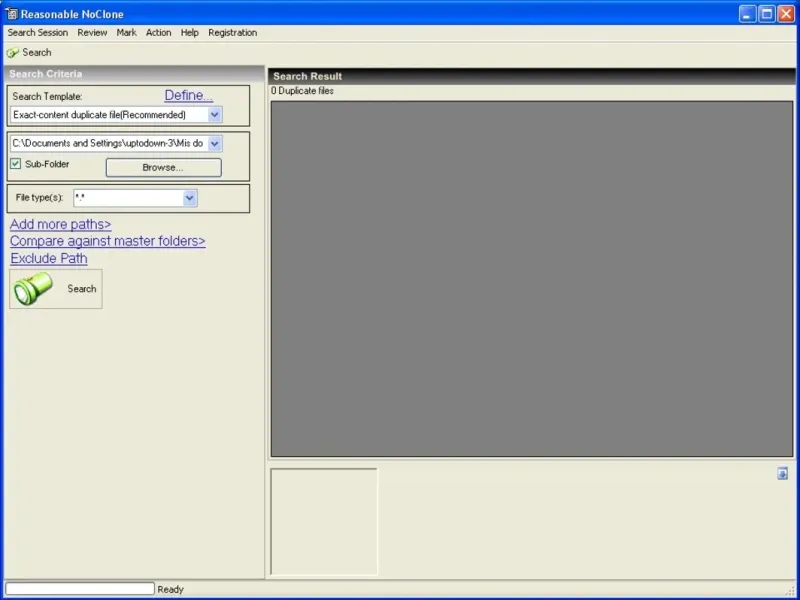Click the Define... link

[x=188, y=95]
